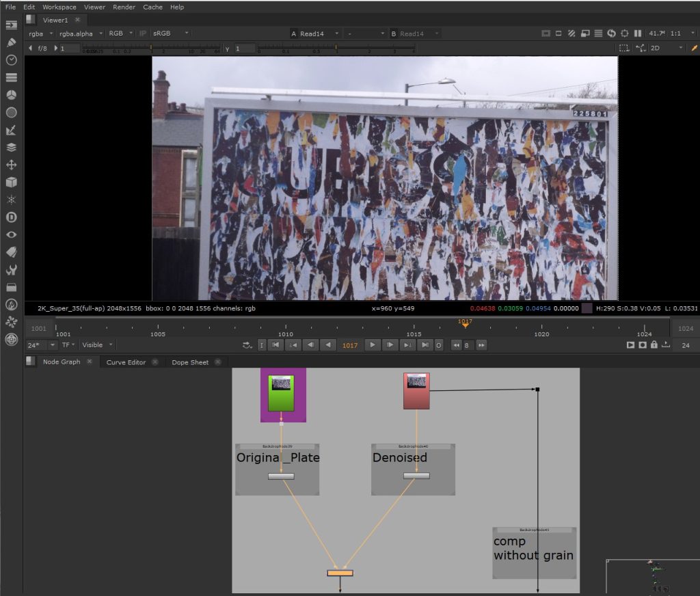Open the pinwheel plugin menu in sidebar
Screen dimensions: 700x596
click(x=11, y=322)
